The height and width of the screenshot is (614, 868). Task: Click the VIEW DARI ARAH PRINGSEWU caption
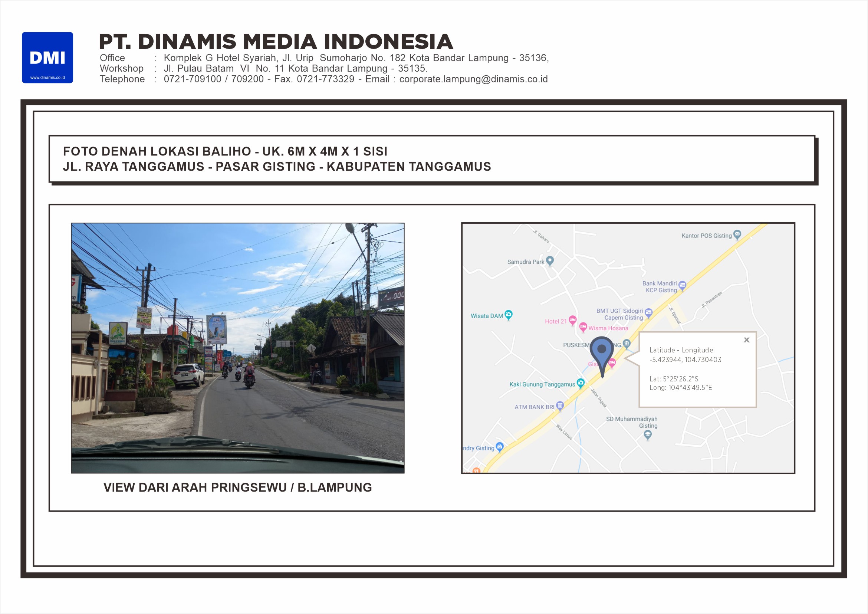(237, 488)
